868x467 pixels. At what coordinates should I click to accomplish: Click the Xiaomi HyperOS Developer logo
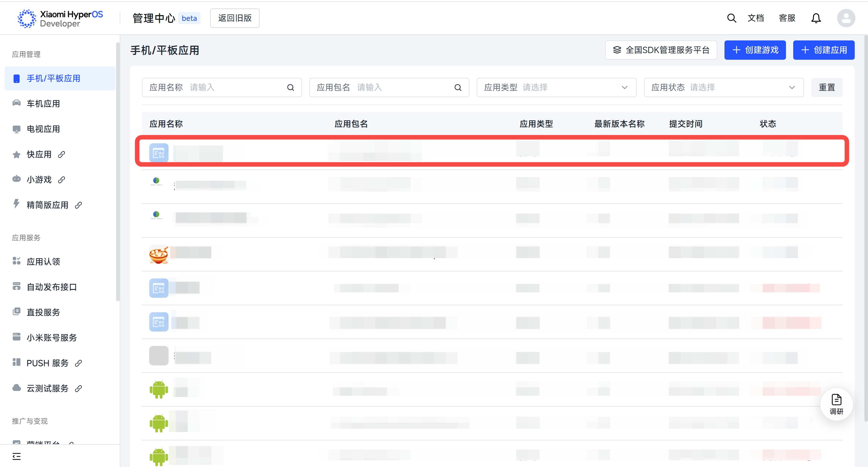61,18
